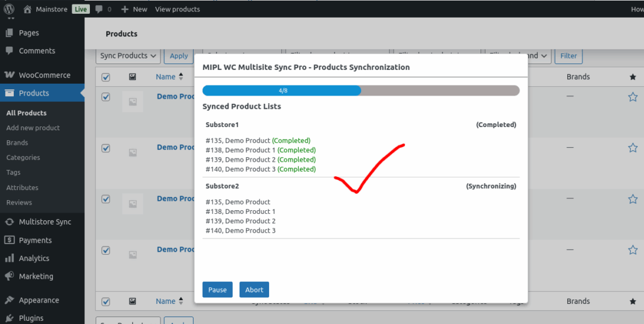Open Add new product submenu

coord(33,128)
